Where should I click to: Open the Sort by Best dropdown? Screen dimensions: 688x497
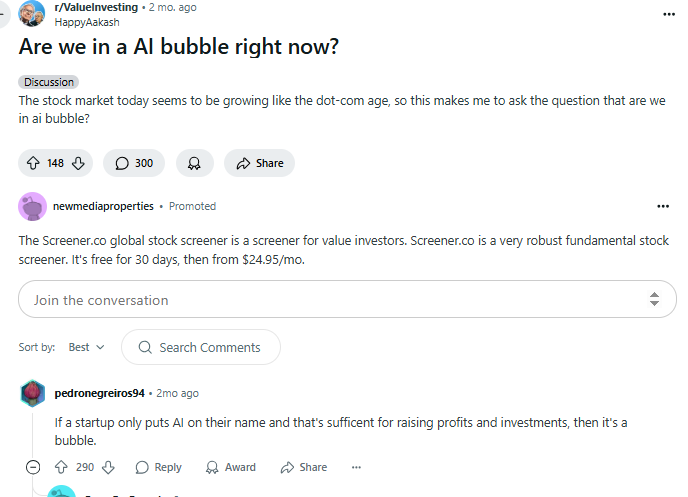point(86,347)
